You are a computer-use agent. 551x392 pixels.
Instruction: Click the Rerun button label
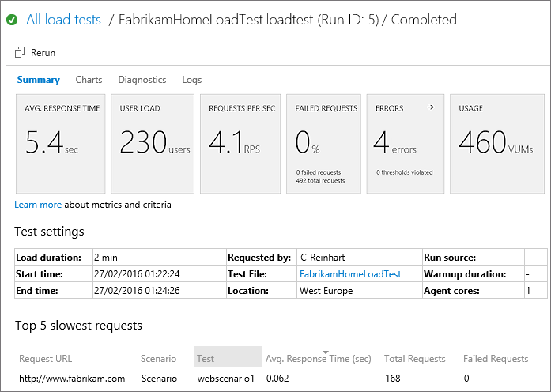click(x=43, y=53)
